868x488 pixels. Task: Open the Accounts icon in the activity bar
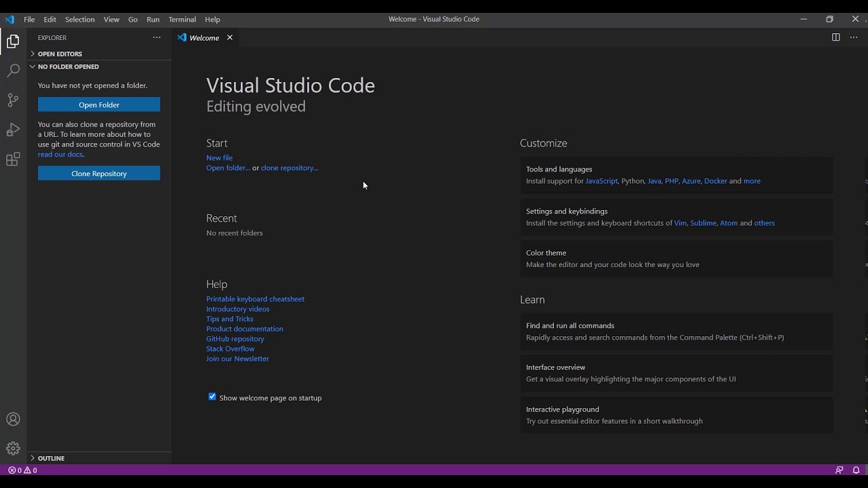[x=13, y=420]
